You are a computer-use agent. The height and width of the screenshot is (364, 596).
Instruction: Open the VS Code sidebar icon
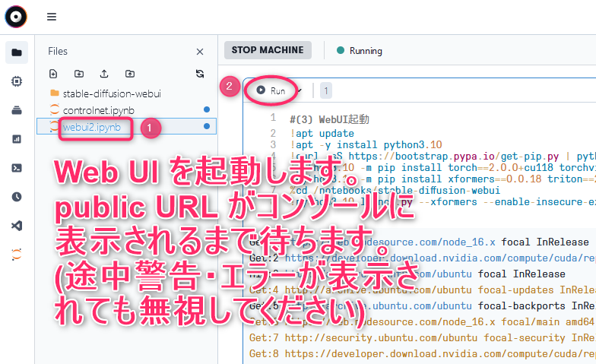click(x=17, y=226)
